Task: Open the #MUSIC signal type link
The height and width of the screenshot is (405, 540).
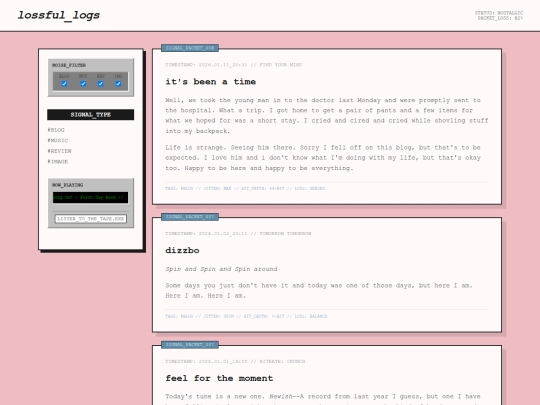Action: click(58, 140)
